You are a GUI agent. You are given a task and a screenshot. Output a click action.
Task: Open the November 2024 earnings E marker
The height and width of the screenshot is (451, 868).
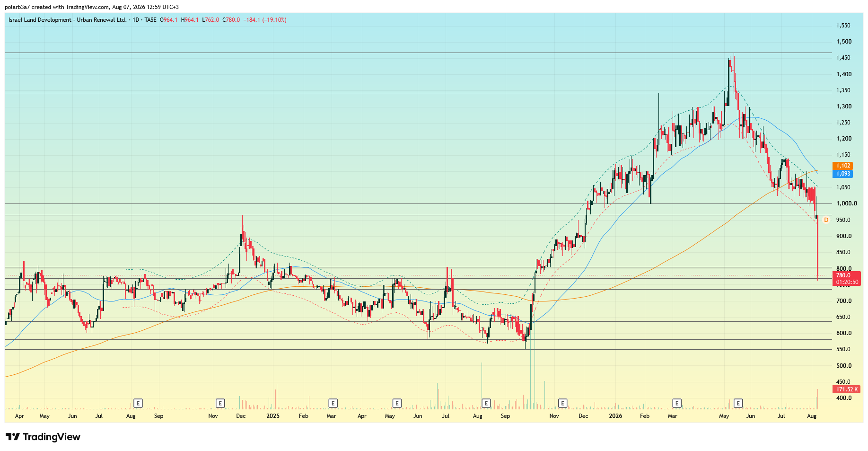pyautogui.click(x=220, y=403)
